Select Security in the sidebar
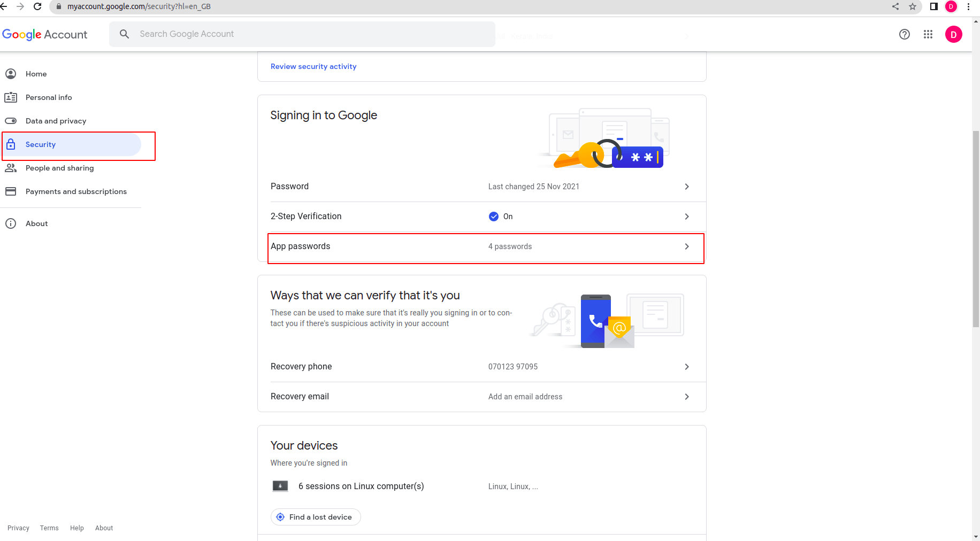980x541 pixels. (x=71, y=144)
